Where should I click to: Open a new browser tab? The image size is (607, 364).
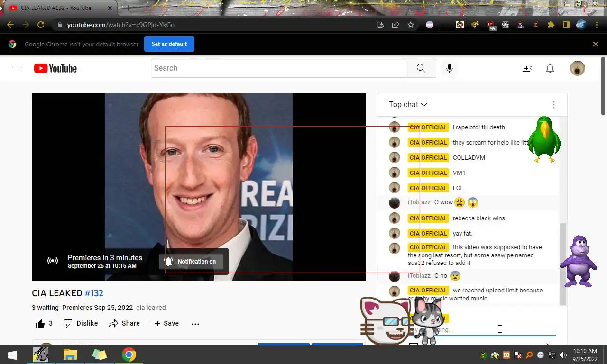(127, 8)
